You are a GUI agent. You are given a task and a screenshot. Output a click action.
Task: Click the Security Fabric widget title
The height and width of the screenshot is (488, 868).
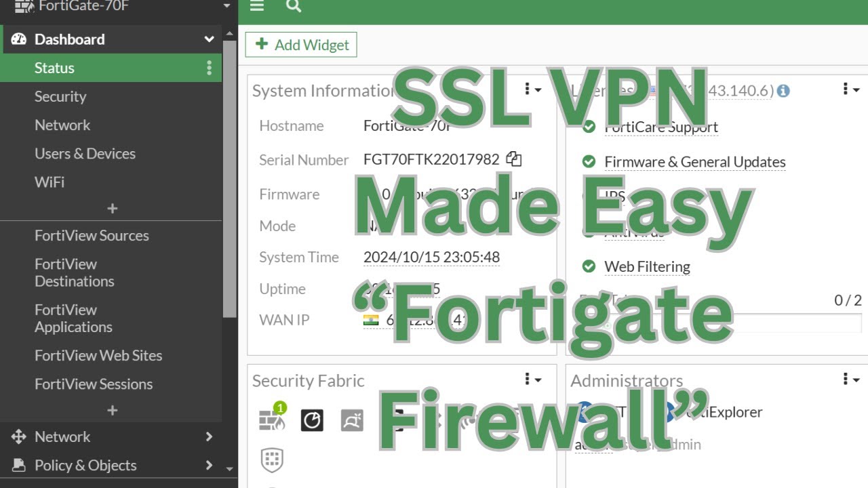(x=309, y=380)
